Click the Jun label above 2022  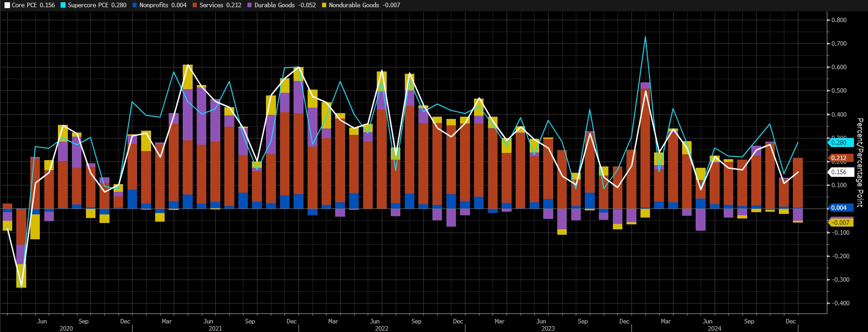point(375,321)
